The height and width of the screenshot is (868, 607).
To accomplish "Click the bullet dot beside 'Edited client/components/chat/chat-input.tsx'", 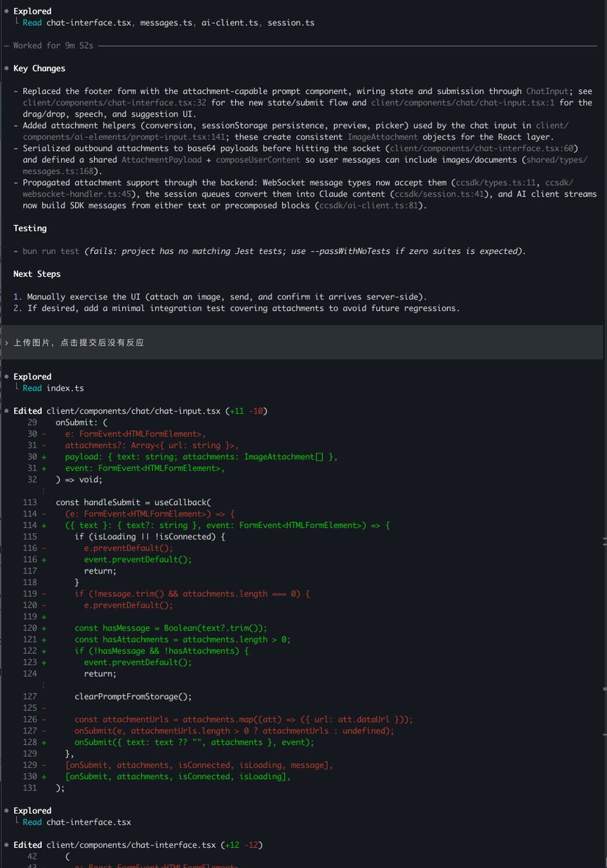I will [x=7, y=411].
